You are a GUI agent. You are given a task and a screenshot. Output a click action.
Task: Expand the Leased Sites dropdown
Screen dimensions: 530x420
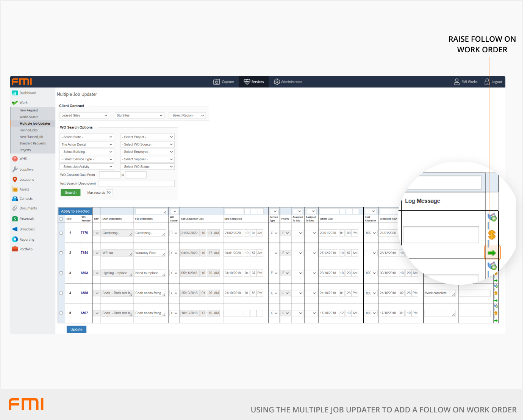(84, 116)
